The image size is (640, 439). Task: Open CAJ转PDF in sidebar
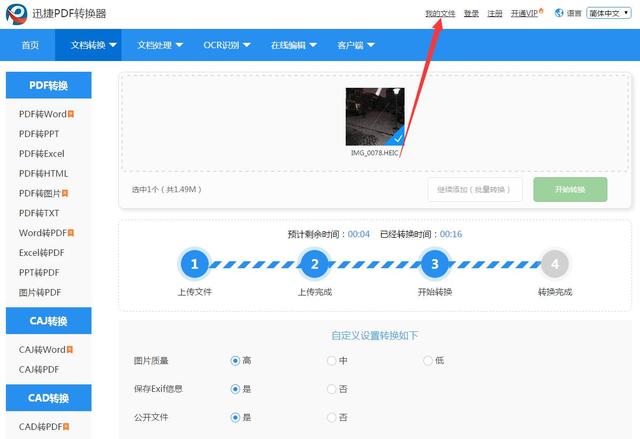click(x=39, y=369)
